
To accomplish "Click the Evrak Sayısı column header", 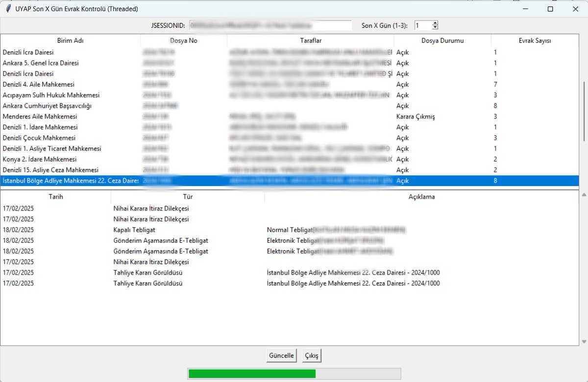I will (x=535, y=41).
